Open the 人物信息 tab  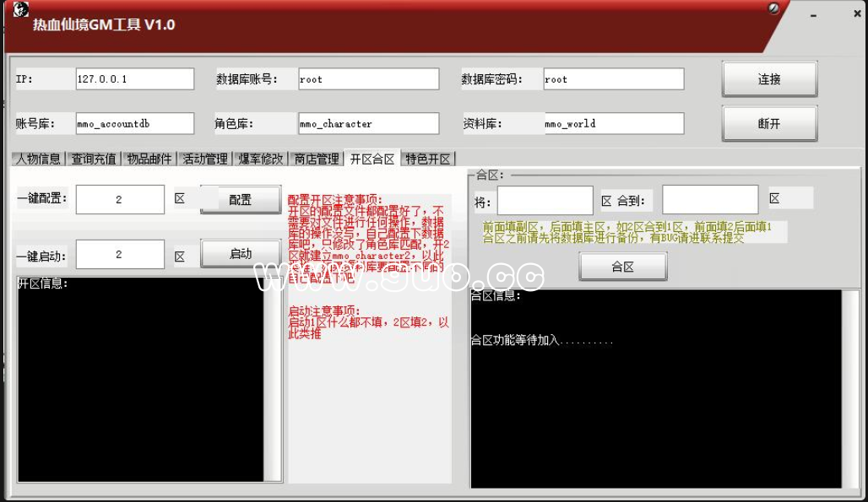38,159
